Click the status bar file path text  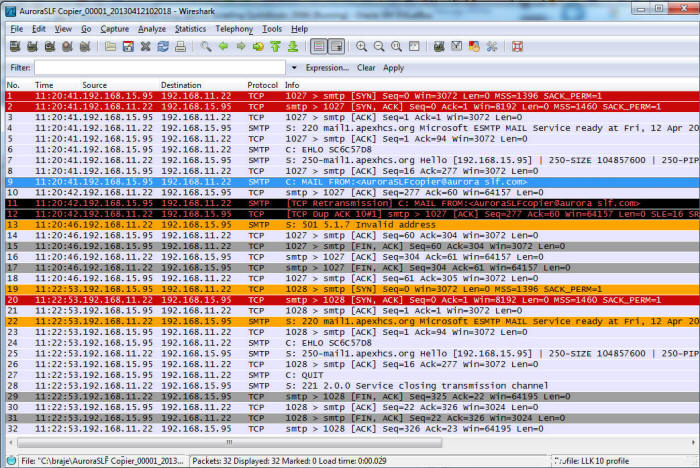(x=102, y=461)
